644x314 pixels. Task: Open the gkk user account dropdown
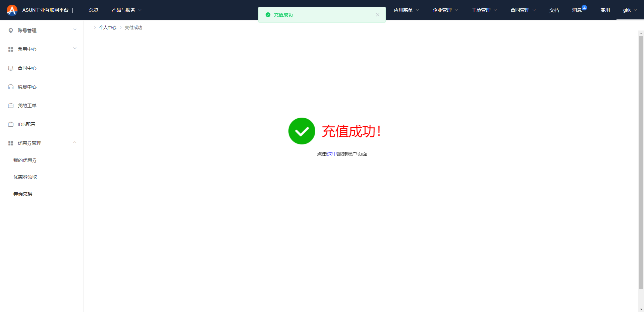tap(630, 10)
